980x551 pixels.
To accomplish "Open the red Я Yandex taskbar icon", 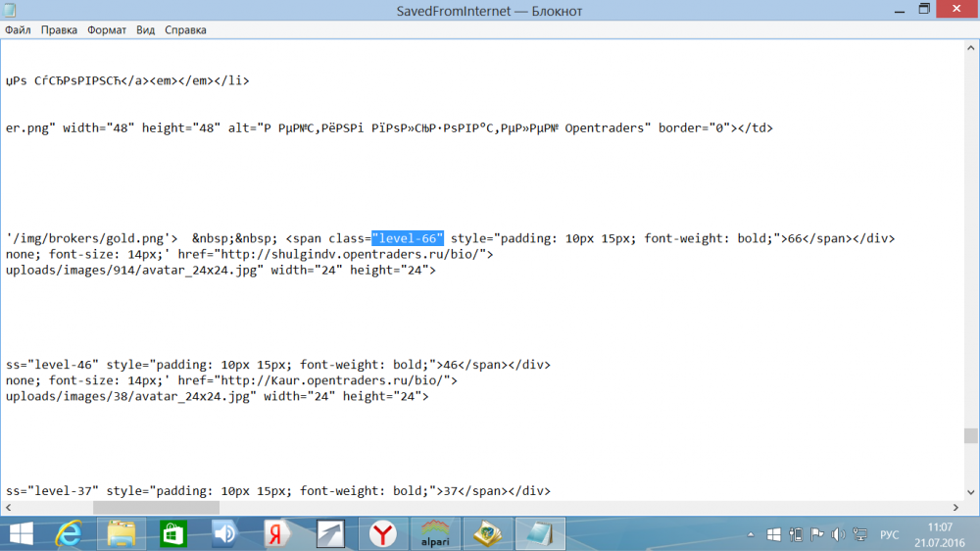I will 277,534.
